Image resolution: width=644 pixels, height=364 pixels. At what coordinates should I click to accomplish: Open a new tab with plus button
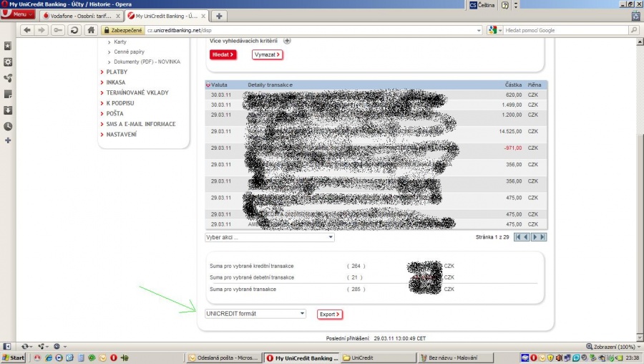coord(219,16)
